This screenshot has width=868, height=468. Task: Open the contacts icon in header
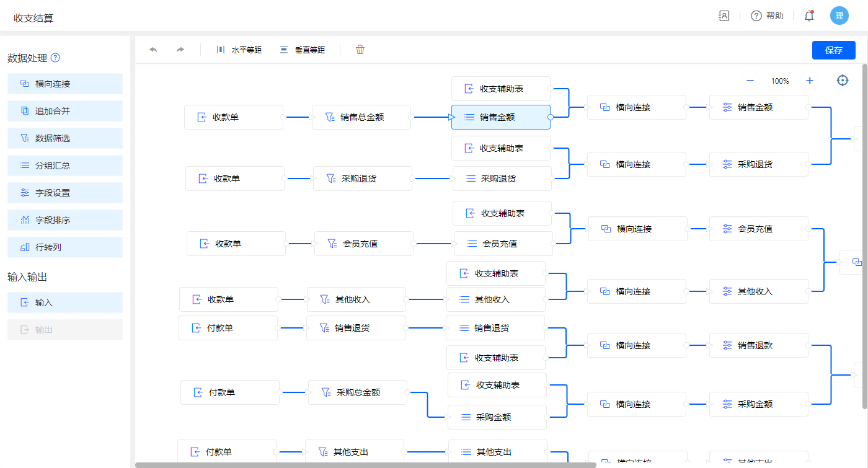pos(724,16)
